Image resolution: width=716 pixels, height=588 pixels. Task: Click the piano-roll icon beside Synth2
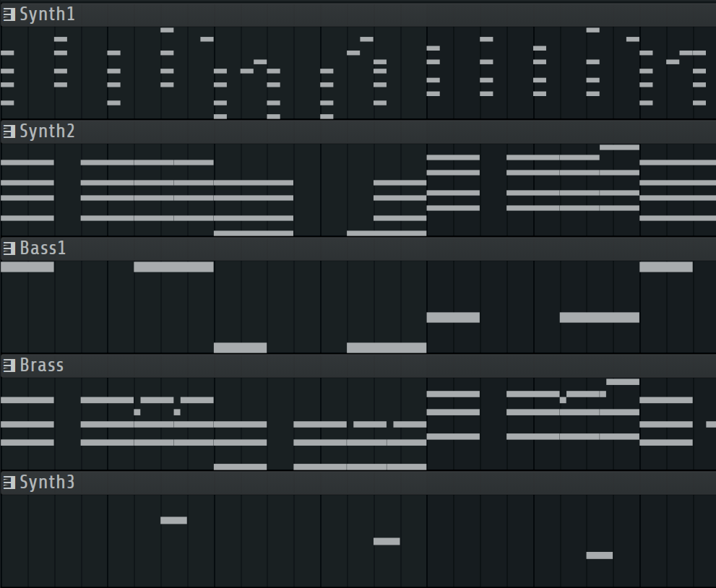click(x=9, y=131)
